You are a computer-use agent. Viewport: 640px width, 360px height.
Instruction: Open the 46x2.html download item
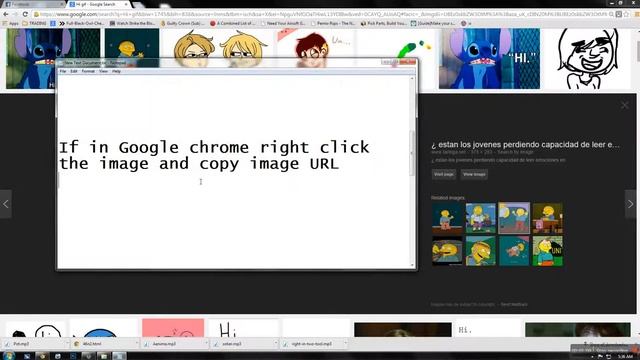pos(101,344)
